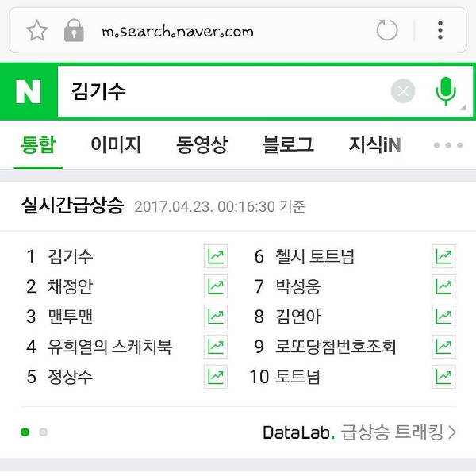Image resolution: width=476 pixels, height=476 pixels.
Task: Open trend chart icon for 첼시 토트넘
Action: 443,257
